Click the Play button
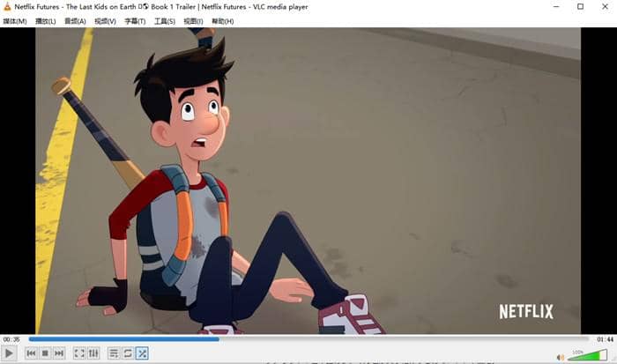 [x=9, y=353]
